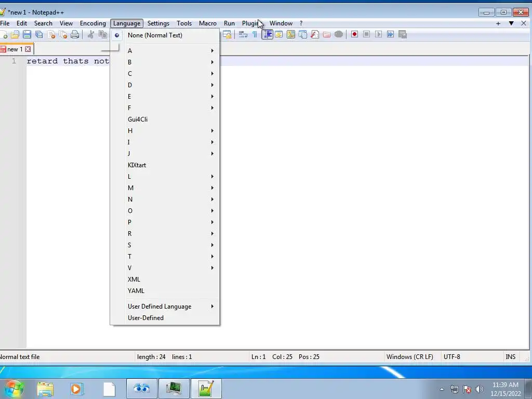Click the Ln : 1 Col : 25 status text
The width and height of the screenshot is (532, 399).
coord(272,357)
